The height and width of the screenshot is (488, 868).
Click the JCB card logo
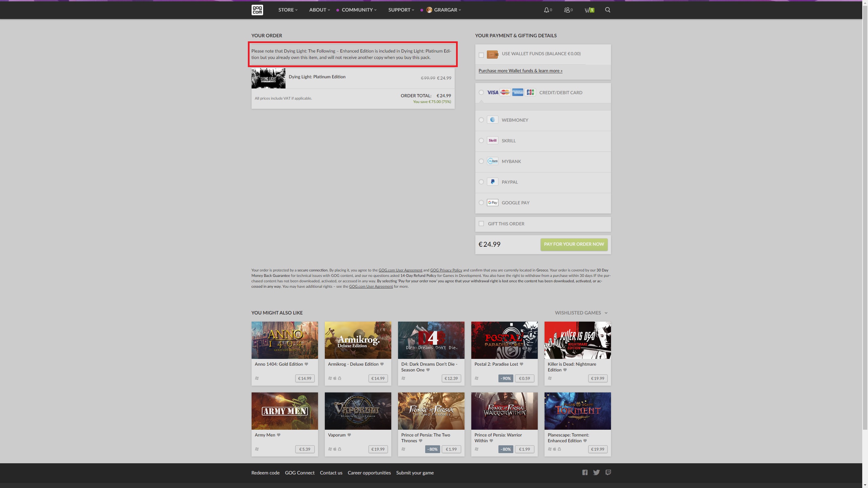(x=530, y=92)
